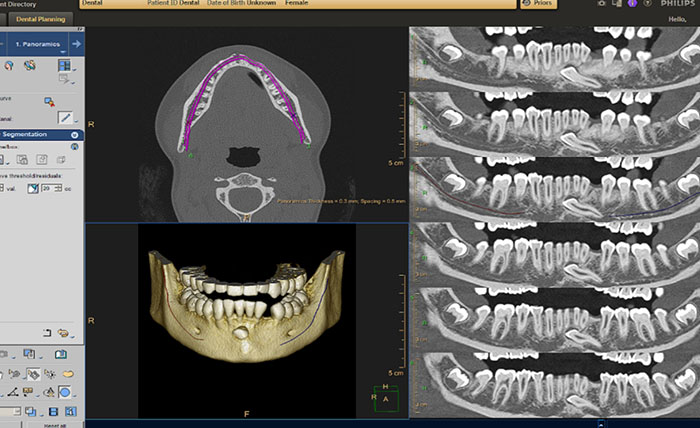Toggle the threshold residuals checkbox icon
The height and width of the screenshot is (428, 700).
coord(33,189)
